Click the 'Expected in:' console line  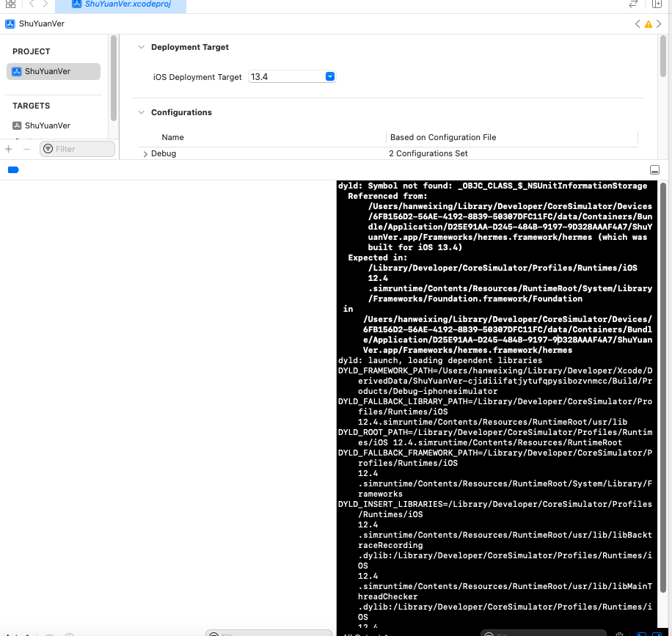378,257
